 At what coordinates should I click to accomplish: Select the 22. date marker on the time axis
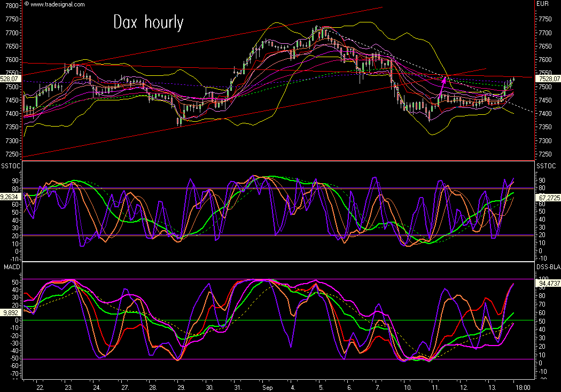pos(40,387)
